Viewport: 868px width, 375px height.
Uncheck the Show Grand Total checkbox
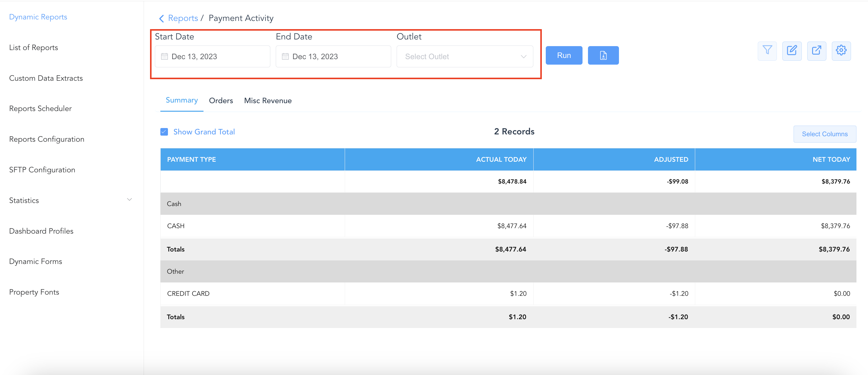164,132
